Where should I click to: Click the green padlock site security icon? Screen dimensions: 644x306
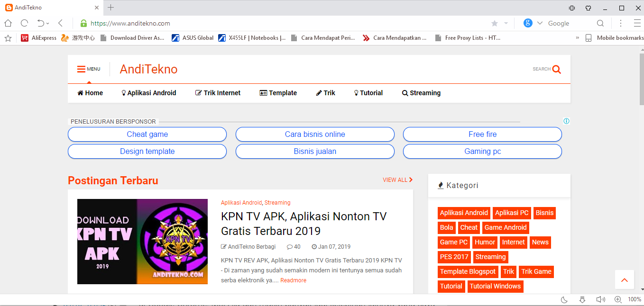click(x=84, y=23)
